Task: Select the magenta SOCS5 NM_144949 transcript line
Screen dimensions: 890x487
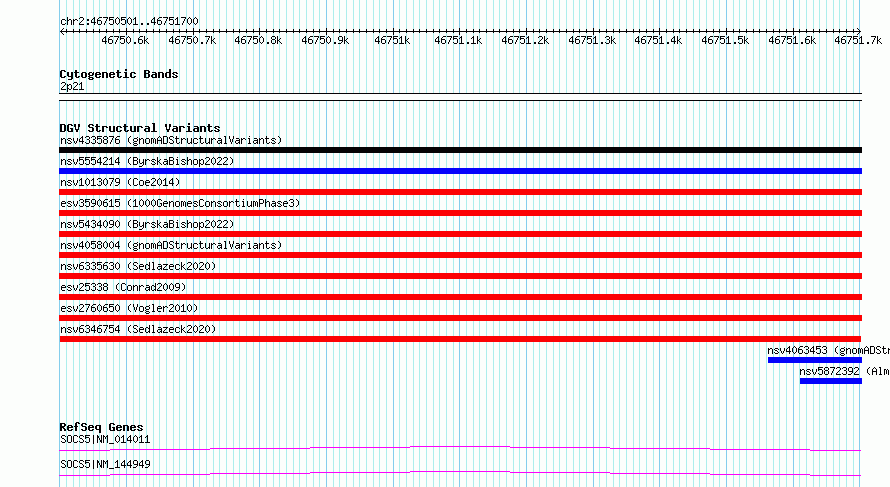Action: click(x=460, y=473)
